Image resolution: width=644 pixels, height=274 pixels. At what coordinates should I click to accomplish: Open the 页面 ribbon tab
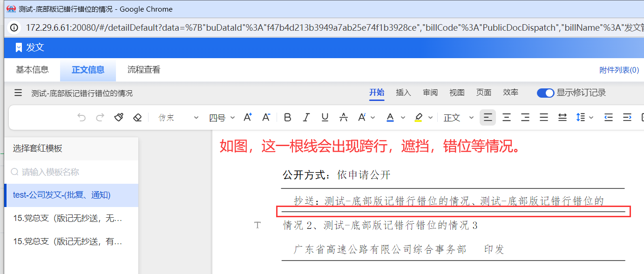coord(484,93)
